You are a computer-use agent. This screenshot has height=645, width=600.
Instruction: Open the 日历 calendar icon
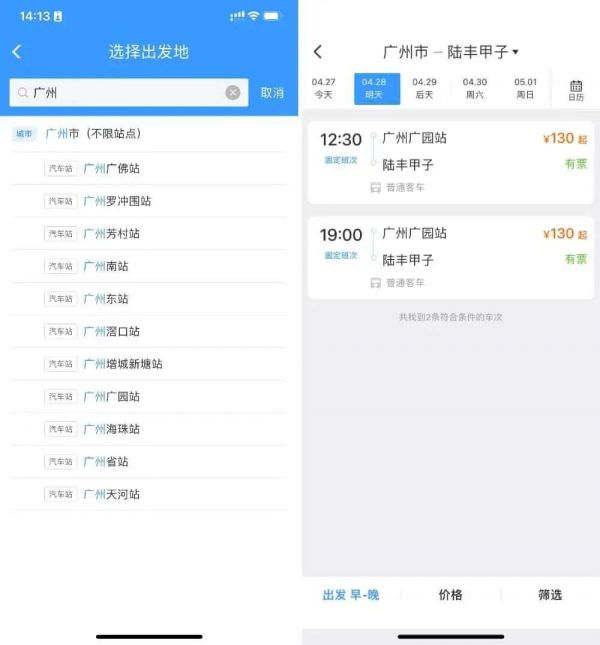coord(576,90)
